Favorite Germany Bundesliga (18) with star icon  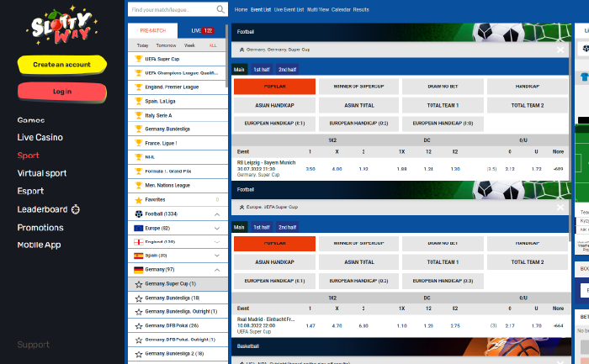pos(139,298)
